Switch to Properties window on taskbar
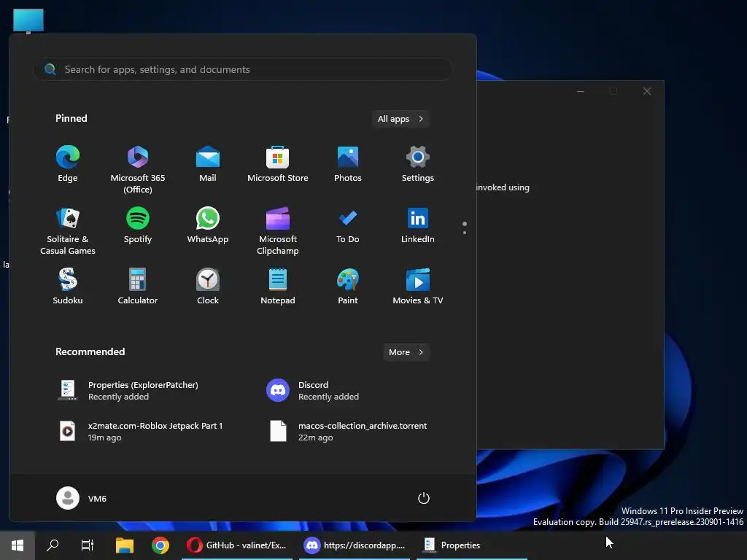 (472, 545)
